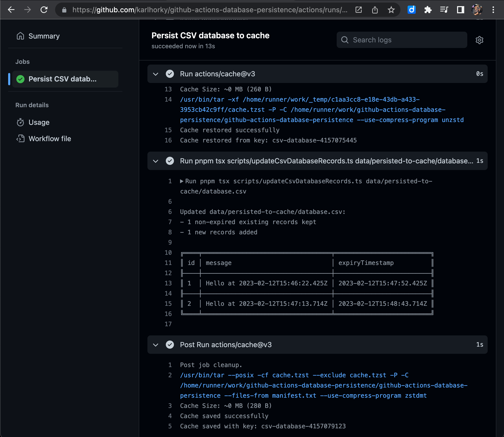Viewport: 504px width, 437px height.
Task: Select the 'Persist CSV datab...' job
Action: coord(62,79)
